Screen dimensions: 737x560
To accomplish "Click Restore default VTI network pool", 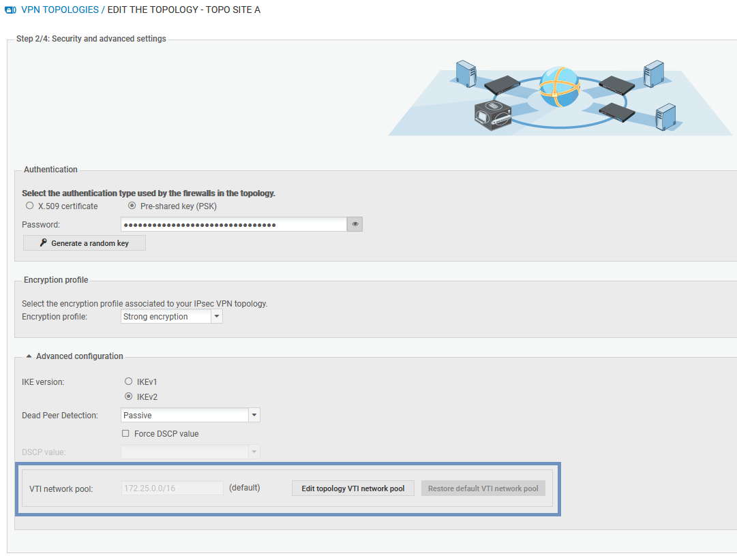I will pos(483,488).
